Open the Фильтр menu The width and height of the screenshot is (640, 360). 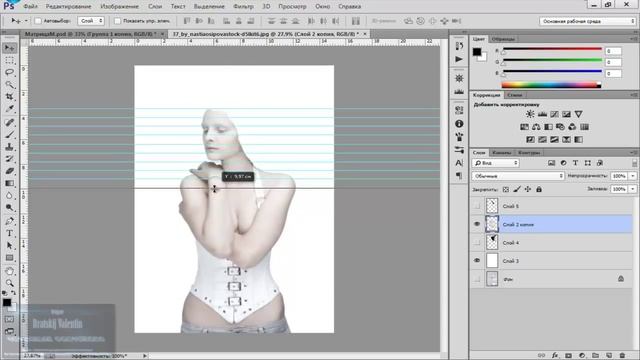click(x=243, y=7)
